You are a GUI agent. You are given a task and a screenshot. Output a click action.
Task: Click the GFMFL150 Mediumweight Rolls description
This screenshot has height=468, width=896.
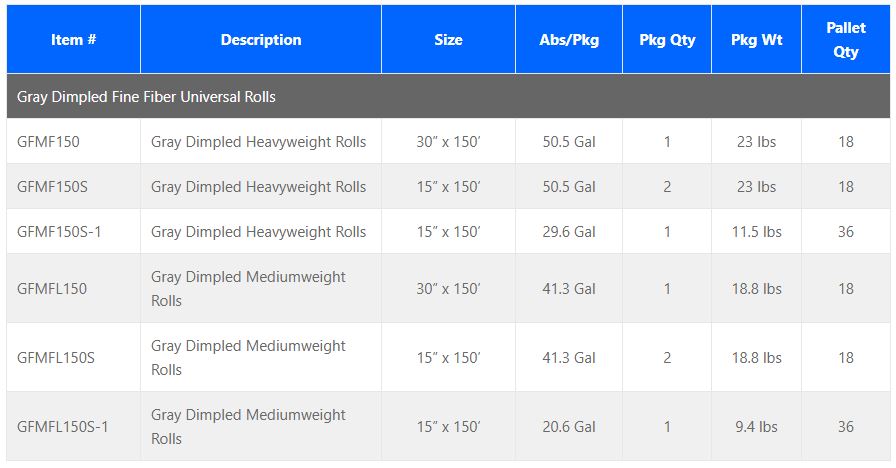point(248,289)
